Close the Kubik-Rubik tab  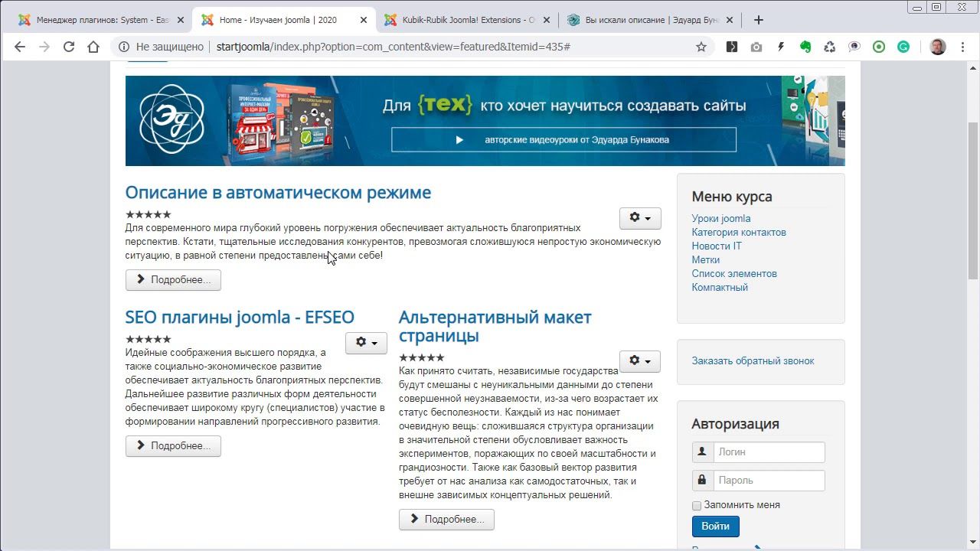tap(547, 20)
